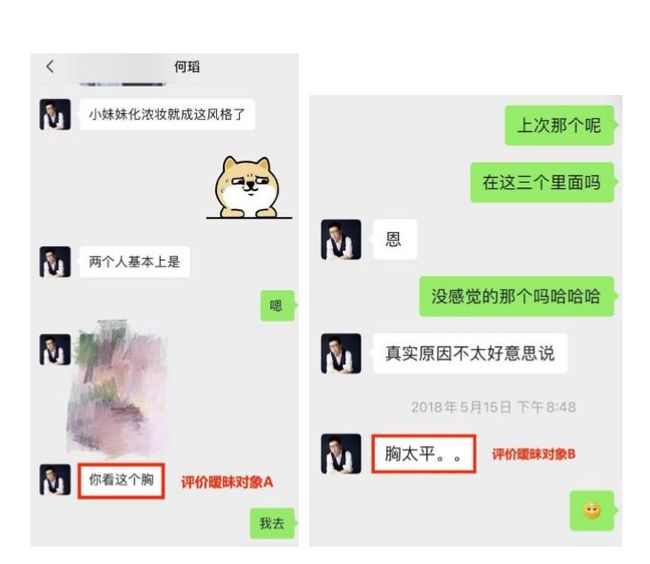
Task: Tap the smiley emoji message bubble
Action: 592,511
